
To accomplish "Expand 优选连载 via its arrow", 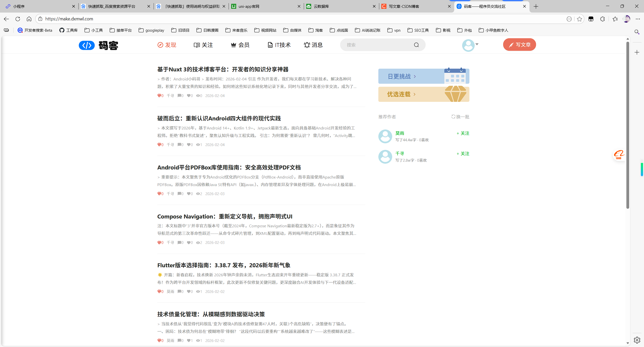I will click(415, 94).
